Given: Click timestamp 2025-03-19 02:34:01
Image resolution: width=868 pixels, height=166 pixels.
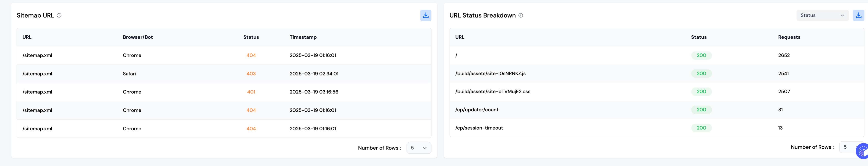Looking at the screenshot, I should [x=314, y=74].
